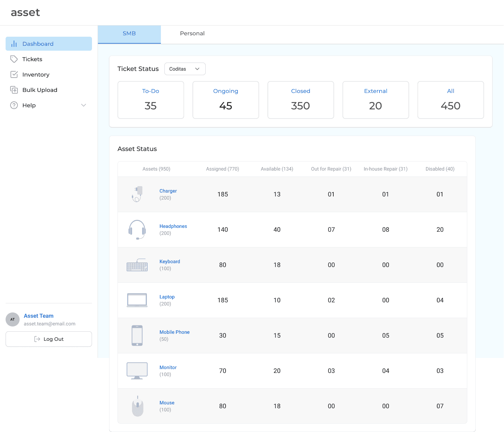Select the Closed tickets card
504x432 pixels.
[301, 100]
